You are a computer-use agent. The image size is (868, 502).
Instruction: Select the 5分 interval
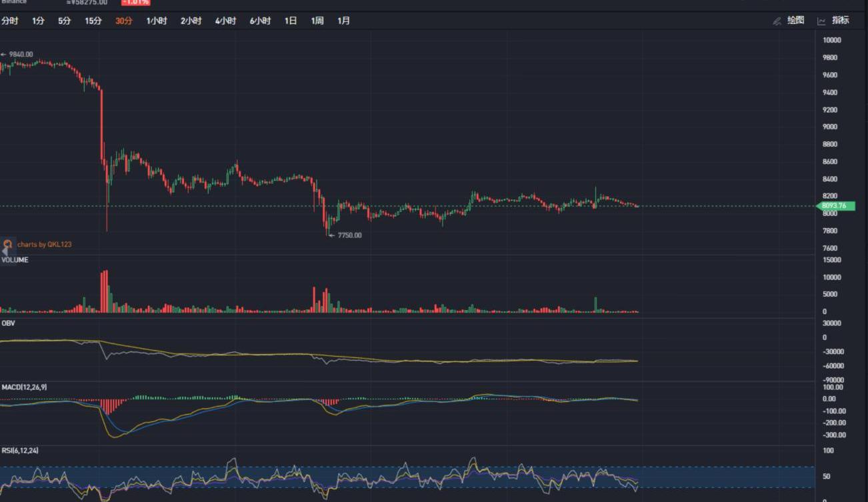pyautogui.click(x=64, y=21)
